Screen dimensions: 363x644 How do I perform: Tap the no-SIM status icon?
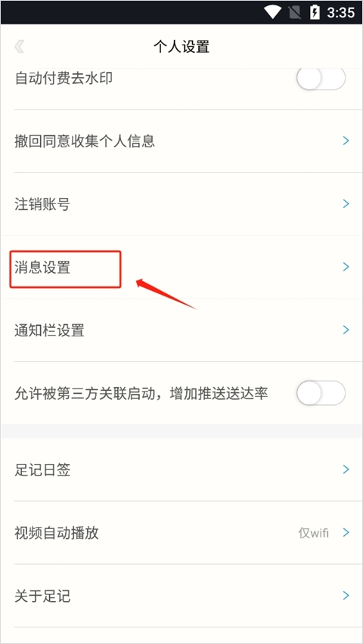294,12
